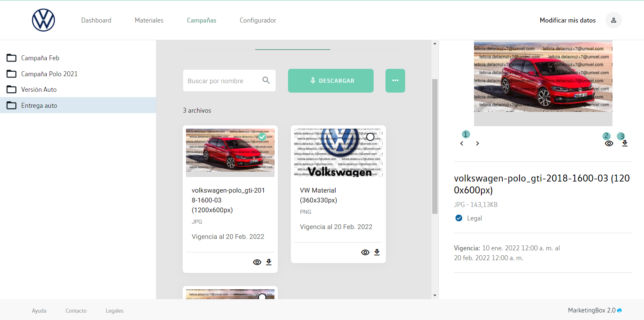Deselect the volkswagen-polo_gti card checkmark
The image size is (644, 320).
point(262,136)
